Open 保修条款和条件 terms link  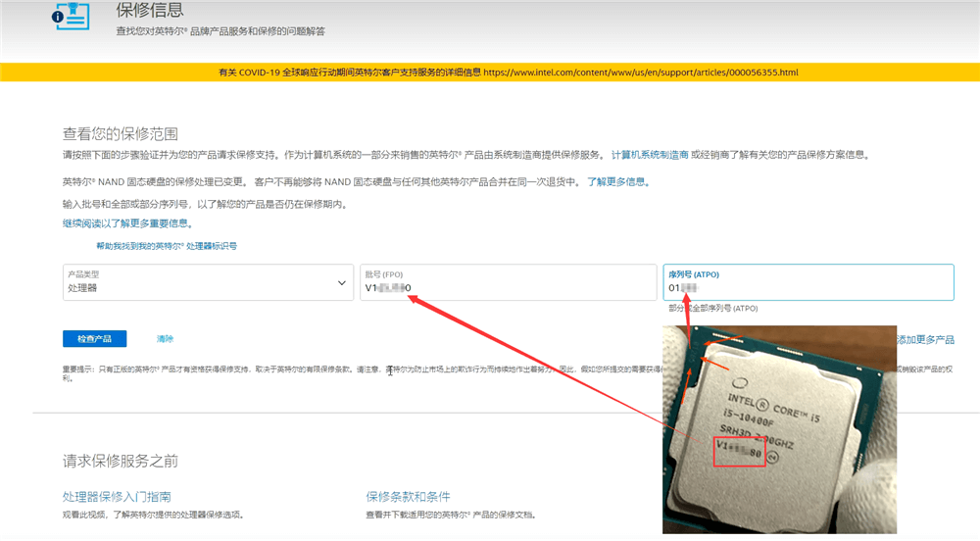pyautogui.click(x=408, y=497)
